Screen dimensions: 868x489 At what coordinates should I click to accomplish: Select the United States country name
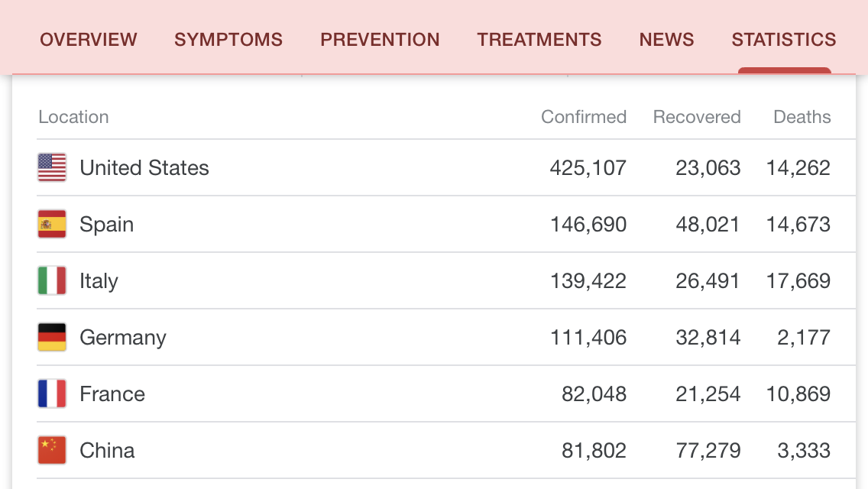click(144, 168)
